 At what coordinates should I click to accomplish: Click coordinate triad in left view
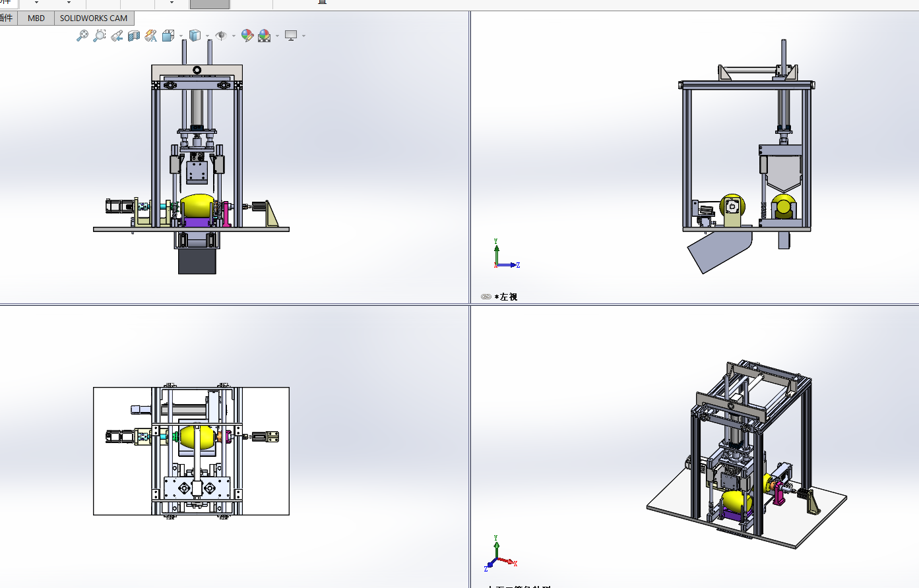tap(506, 254)
